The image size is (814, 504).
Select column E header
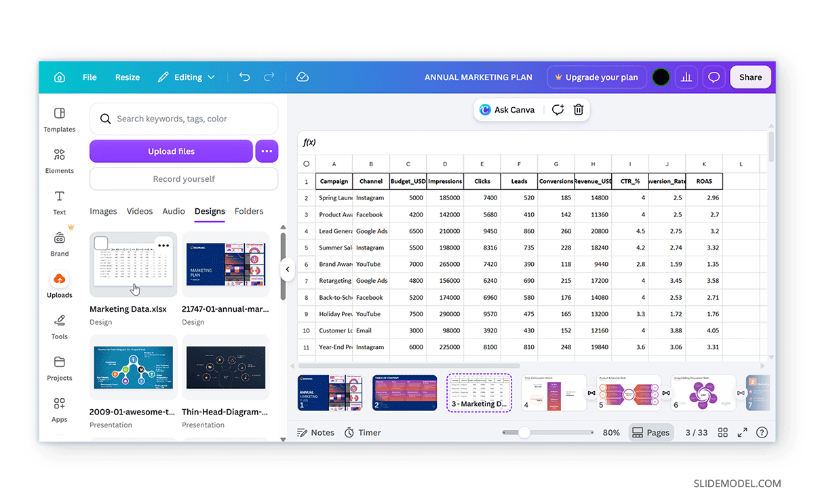482,163
